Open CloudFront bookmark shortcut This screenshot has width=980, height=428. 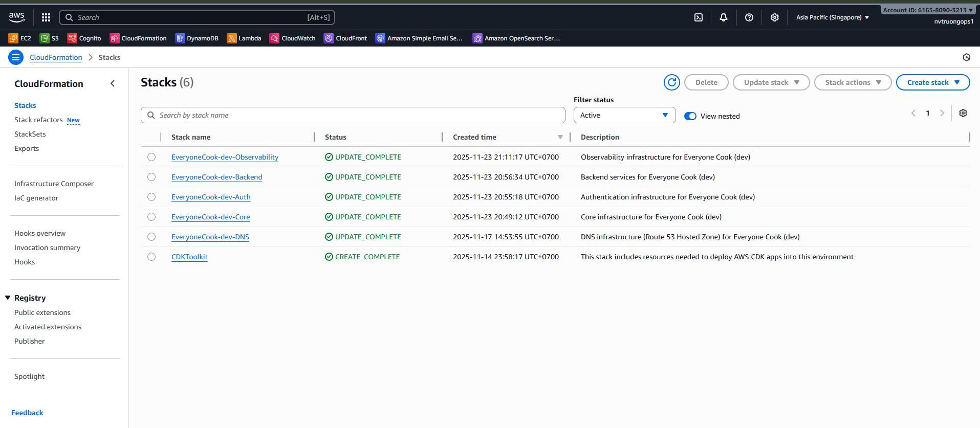(345, 38)
